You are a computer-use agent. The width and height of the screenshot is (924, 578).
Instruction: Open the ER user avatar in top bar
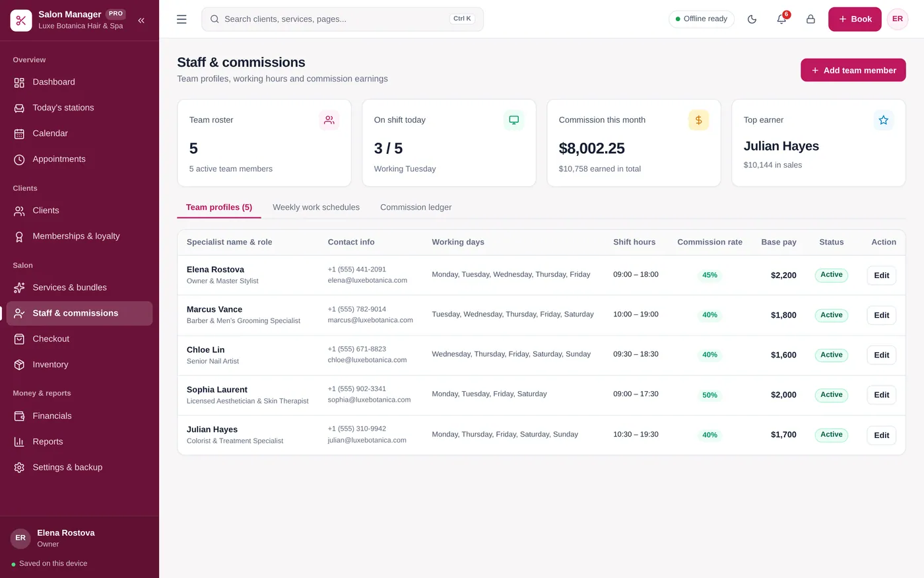tap(898, 19)
